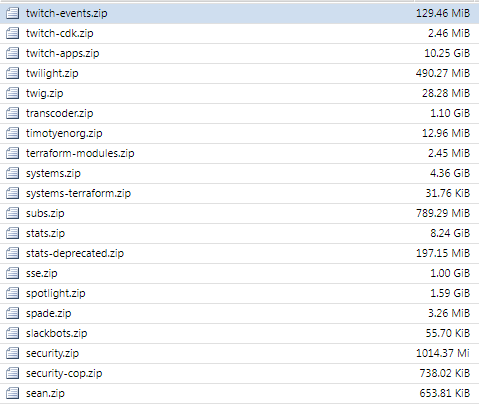Click the file icon beside twitch-events.zip
This screenshot has width=479, height=407.
(12, 13)
